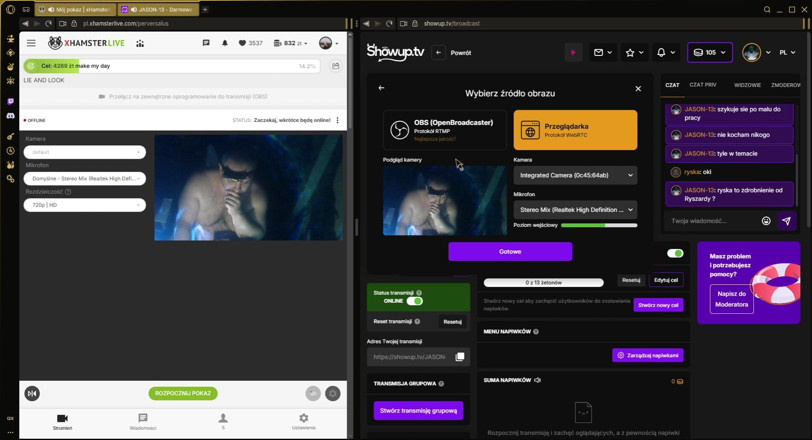Click the Stwórz nowy cel button
This screenshot has height=440, width=812.
click(x=658, y=305)
